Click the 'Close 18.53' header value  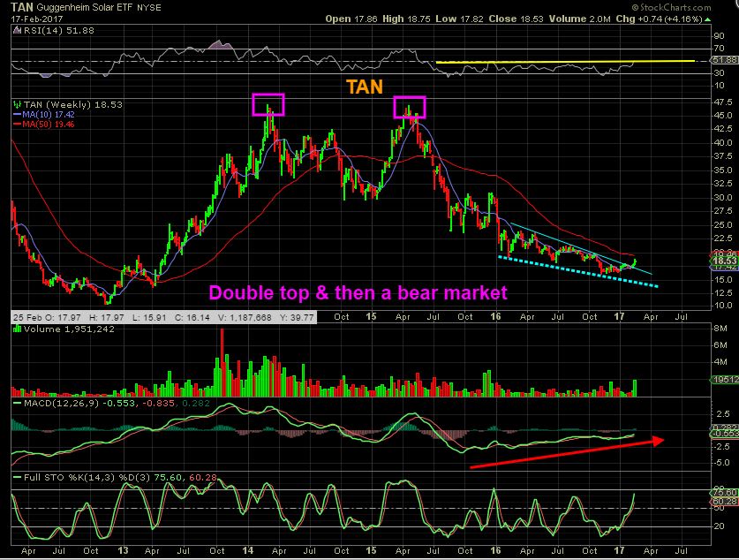517,19
